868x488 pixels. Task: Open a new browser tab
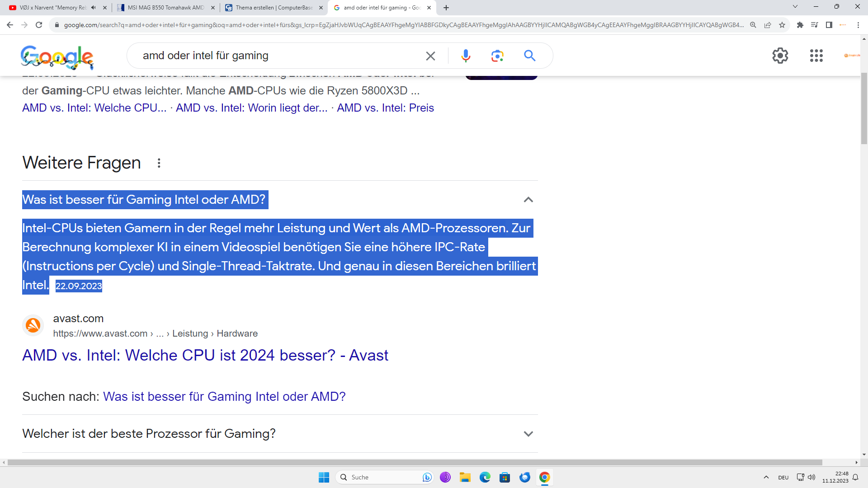(446, 8)
